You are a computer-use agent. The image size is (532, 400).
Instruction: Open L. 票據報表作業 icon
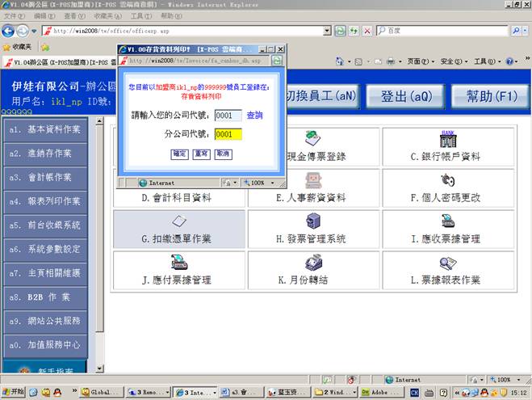[446, 263]
